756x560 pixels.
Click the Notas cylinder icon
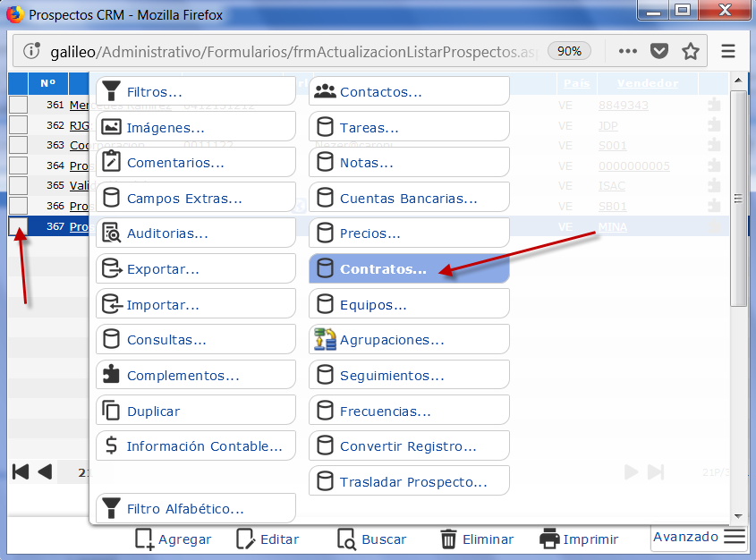point(325,163)
